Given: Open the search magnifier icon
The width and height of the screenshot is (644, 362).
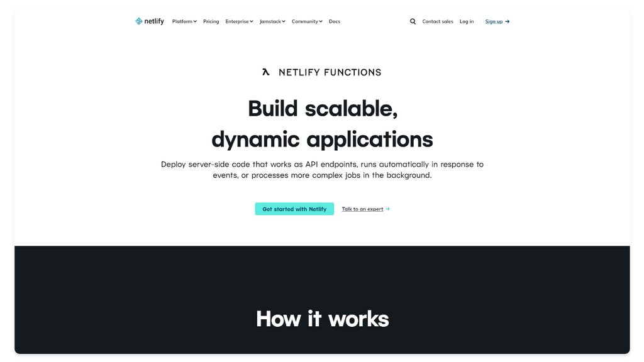Looking at the screenshot, I should click(413, 21).
